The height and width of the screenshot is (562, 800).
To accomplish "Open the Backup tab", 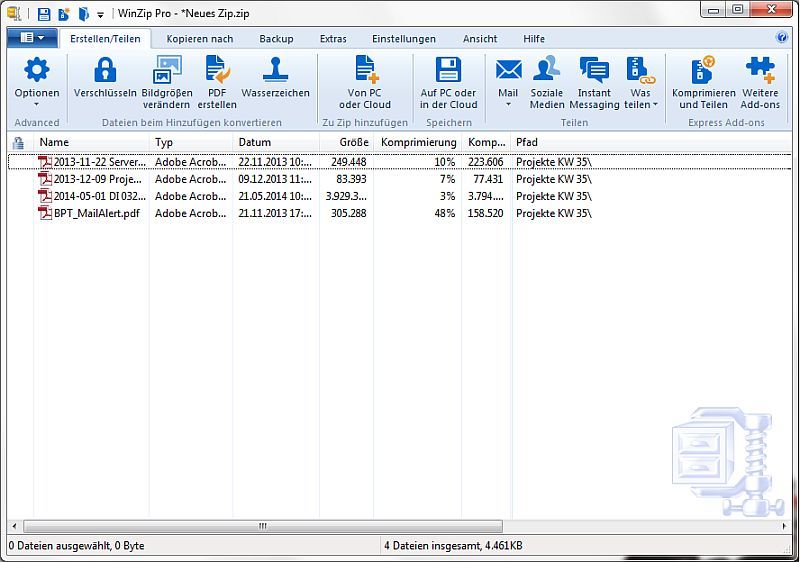I will pyautogui.click(x=276, y=39).
